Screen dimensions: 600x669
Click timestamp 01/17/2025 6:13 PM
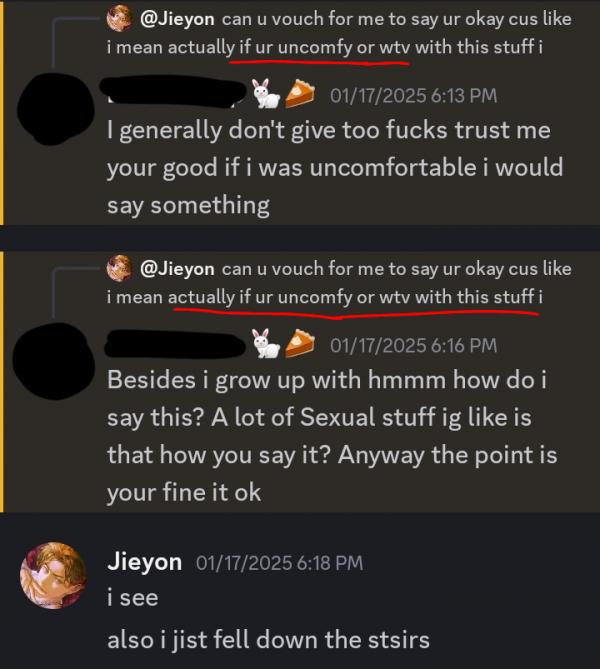414,95
